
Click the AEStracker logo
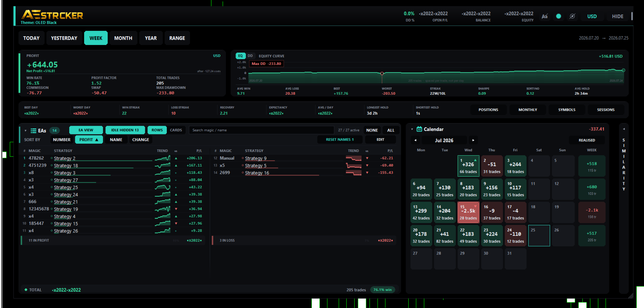click(52, 15)
